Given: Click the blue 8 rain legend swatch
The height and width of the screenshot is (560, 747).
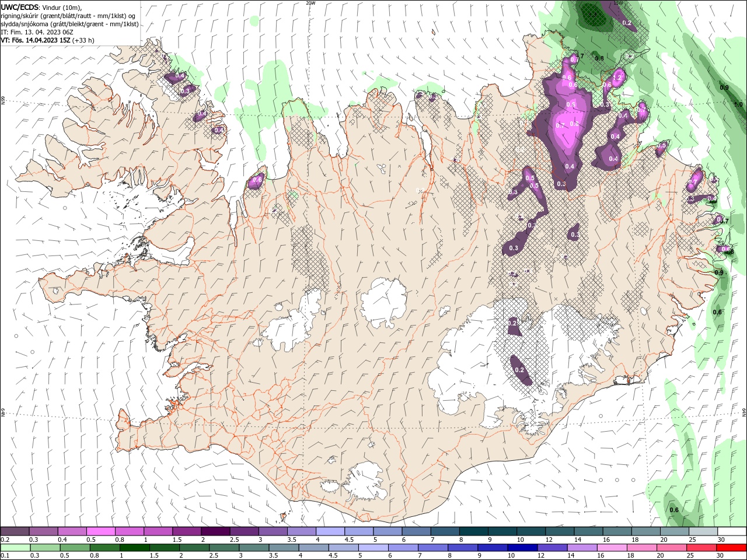Looking at the screenshot, I should [x=463, y=548].
